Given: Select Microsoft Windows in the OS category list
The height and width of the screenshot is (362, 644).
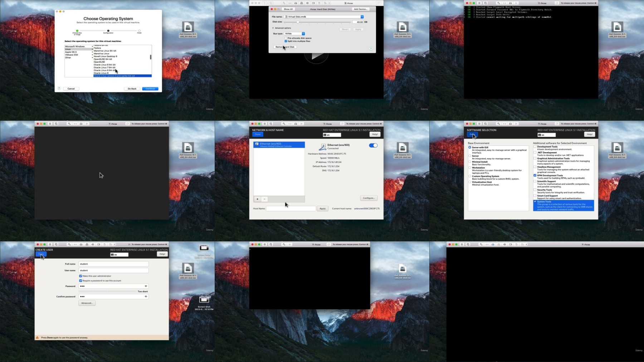Looking at the screenshot, I should [75, 47].
